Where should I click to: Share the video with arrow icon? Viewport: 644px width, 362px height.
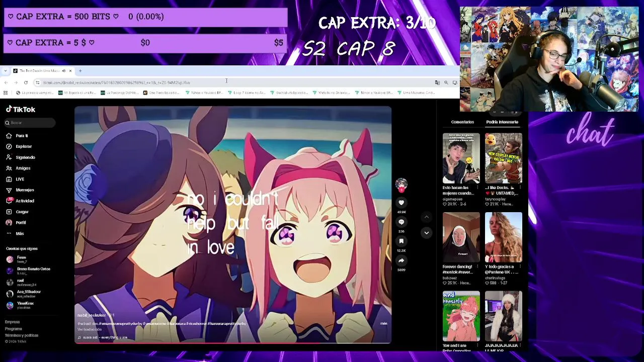(401, 260)
